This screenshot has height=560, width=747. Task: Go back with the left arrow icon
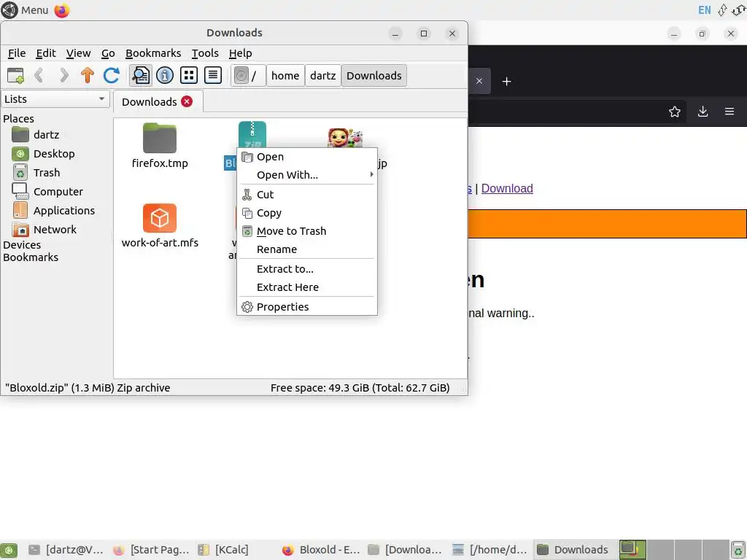(39, 75)
